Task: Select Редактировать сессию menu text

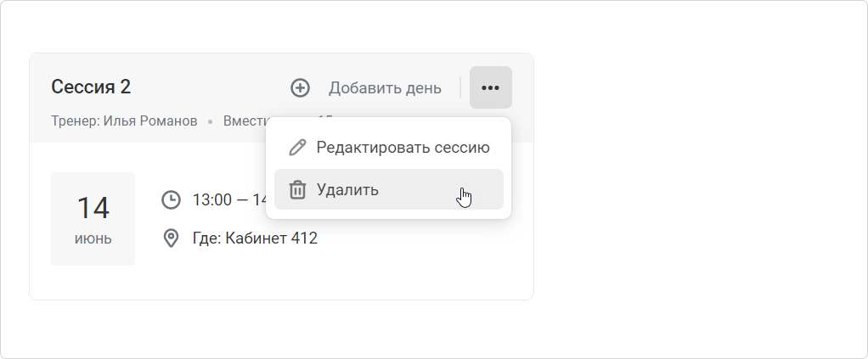Action: coord(403,148)
